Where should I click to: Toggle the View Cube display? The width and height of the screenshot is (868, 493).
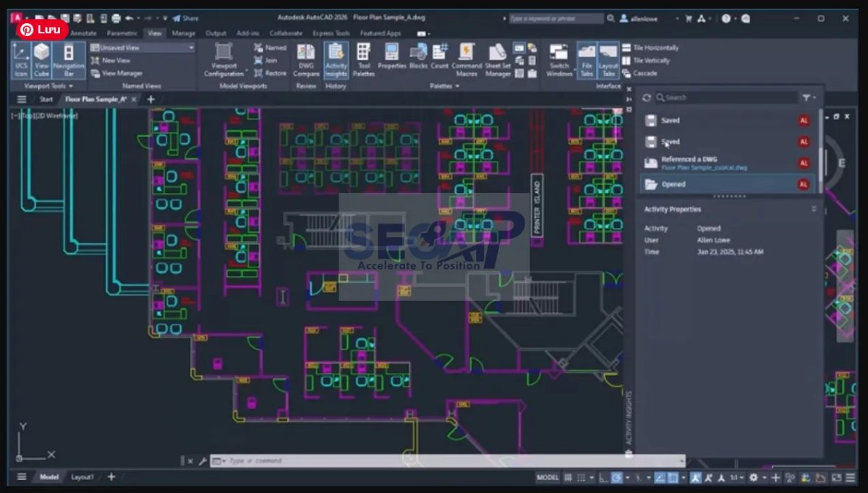[41, 59]
